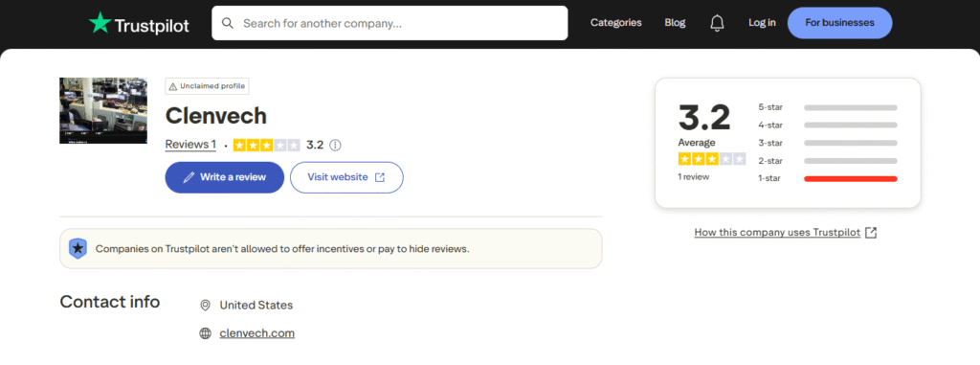Click the Clenvech company thumbnail image
980x365 pixels.
[103, 111]
